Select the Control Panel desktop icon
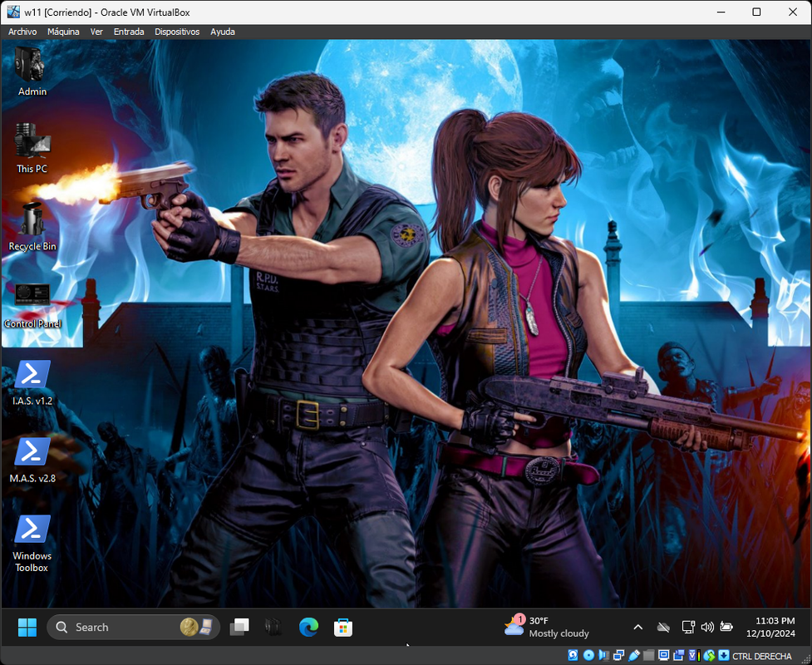Screen dimensions: 812x665 (x=32, y=304)
